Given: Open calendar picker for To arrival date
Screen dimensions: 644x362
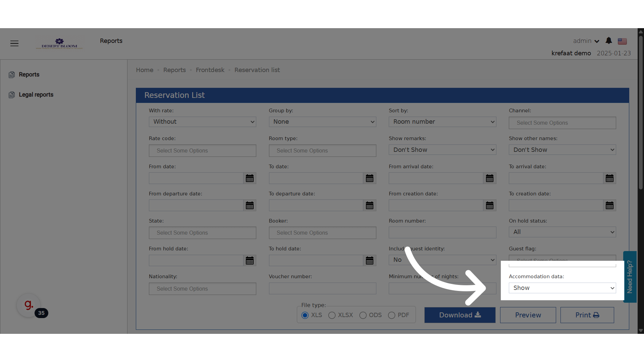Looking at the screenshot, I should point(609,178).
